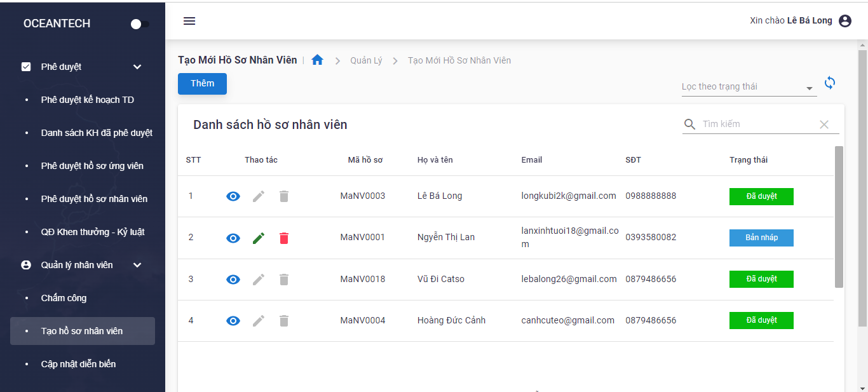The height and width of the screenshot is (392, 868).
Task: Open the Chấm công menu item
Action: tap(83, 298)
